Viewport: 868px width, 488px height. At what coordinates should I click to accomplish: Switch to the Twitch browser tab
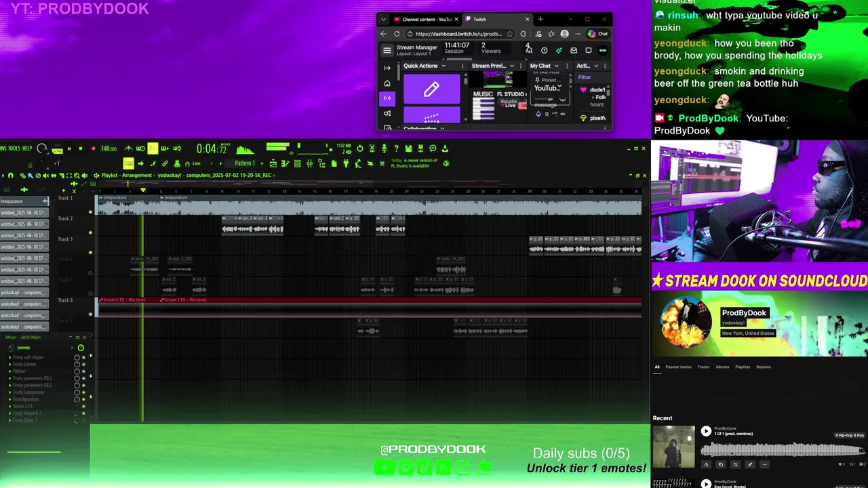point(497,19)
